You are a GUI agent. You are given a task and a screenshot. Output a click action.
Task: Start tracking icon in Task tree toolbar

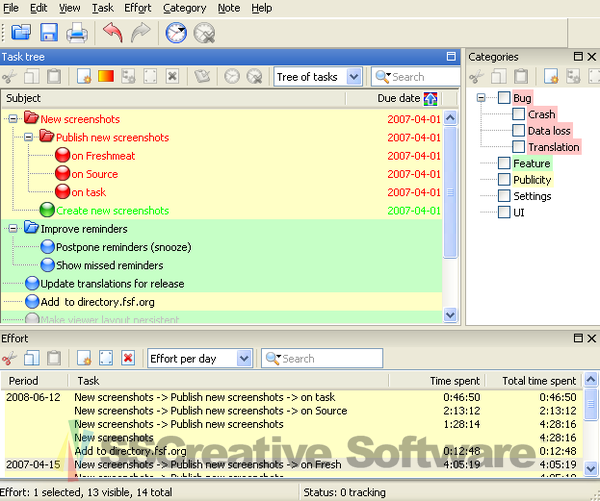tap(232, 77)
